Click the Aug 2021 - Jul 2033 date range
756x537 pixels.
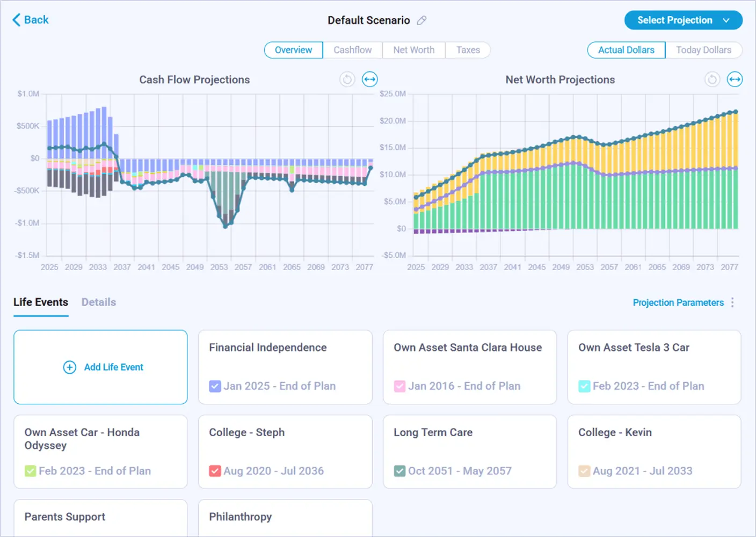(642, 471)
